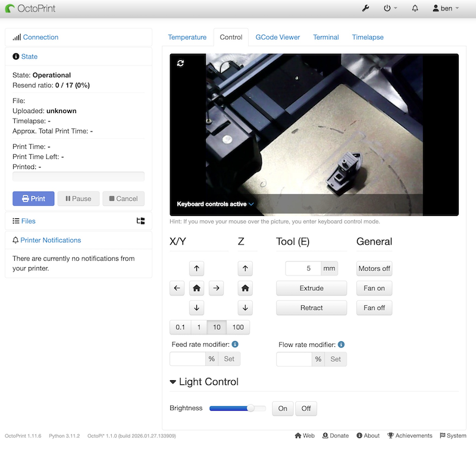Open the Files upload folder icon
This screenshot has height=451, width=476.
pos(140,221)
